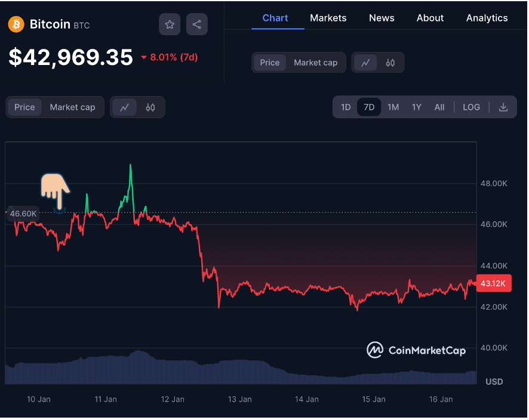529x420 pixels.
Task: Toggle LOG scale on chart
Action: point(471,107)
